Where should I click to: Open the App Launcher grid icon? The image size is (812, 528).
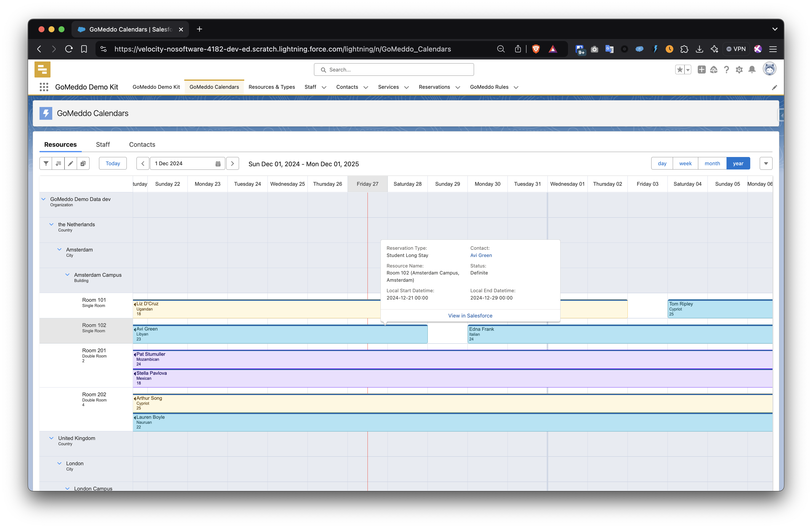point(44,87)
